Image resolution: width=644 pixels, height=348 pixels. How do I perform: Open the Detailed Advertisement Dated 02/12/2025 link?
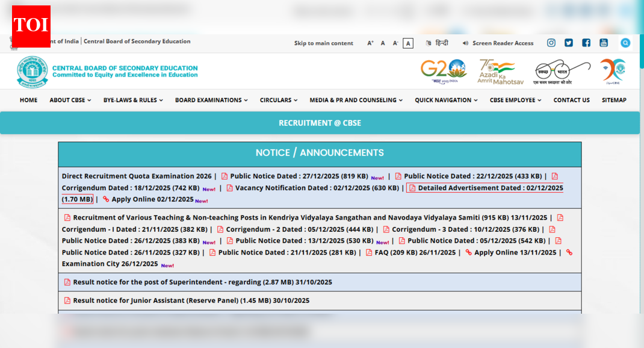[486, 187]
